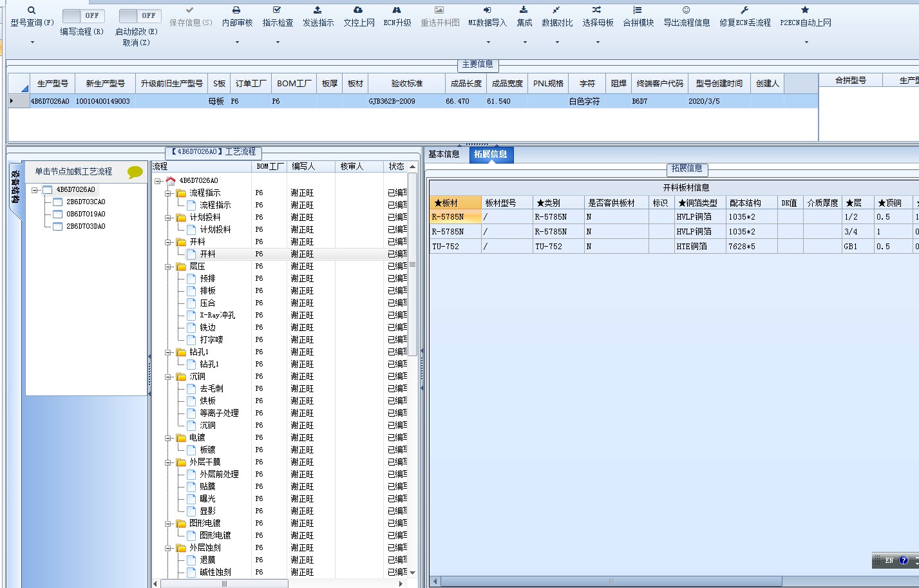Click P2ECN自动上网 star icon
Image resolution: width=919 pixels, height=588 pixels.
click(805, 10)
